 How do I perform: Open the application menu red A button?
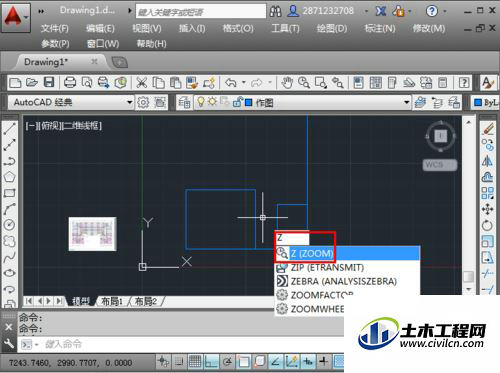(16, 17)
